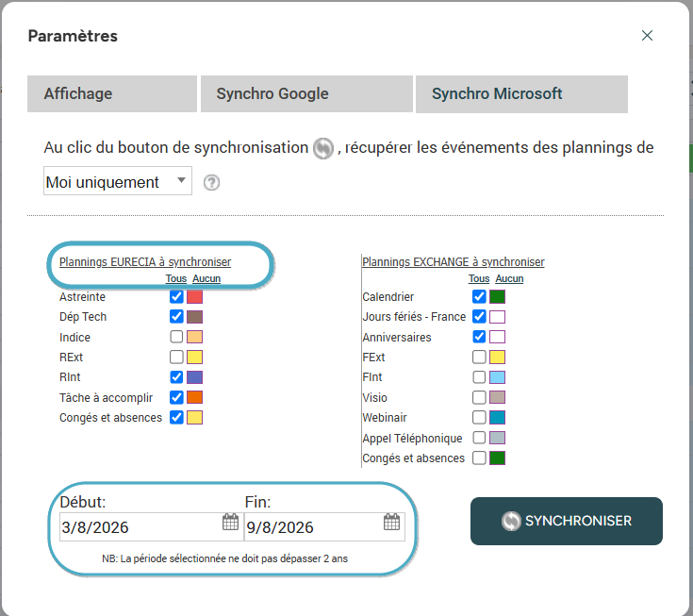Click the Plannings EURECIA à synchroniser heading
The width and height of the screenshot is (693, 616).
point(145,262)
